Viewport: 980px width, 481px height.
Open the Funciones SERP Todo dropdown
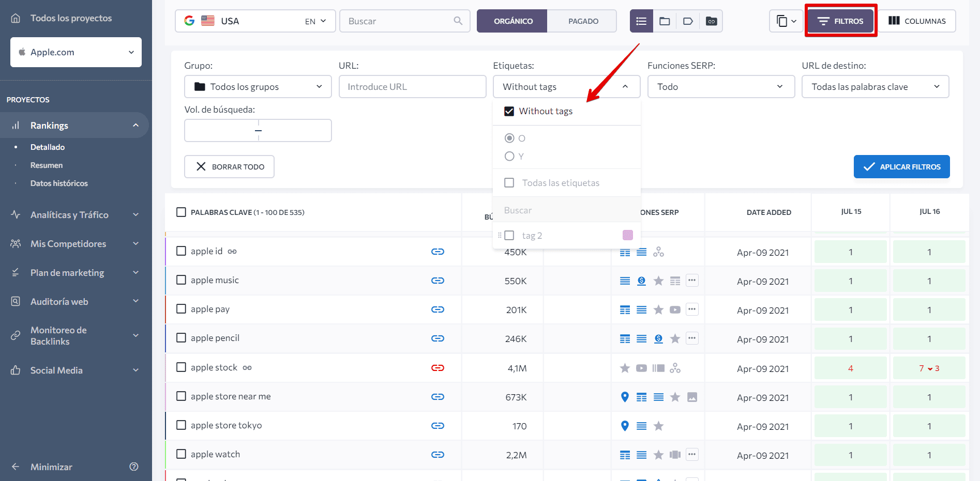tap(721, 87)
